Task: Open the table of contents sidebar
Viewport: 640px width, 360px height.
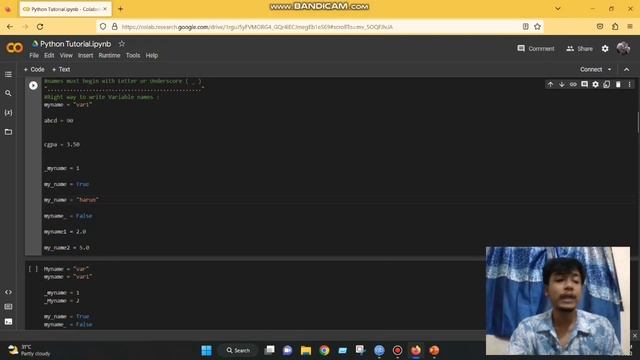Action: point(8,74)
